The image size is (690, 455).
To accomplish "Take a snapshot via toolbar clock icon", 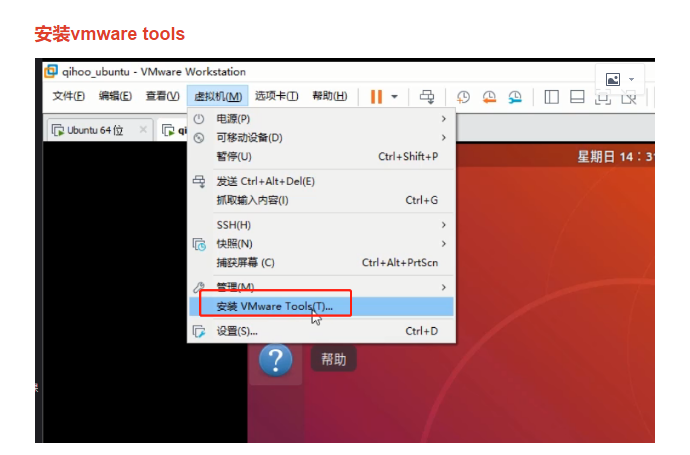I will tap(463, 96).
